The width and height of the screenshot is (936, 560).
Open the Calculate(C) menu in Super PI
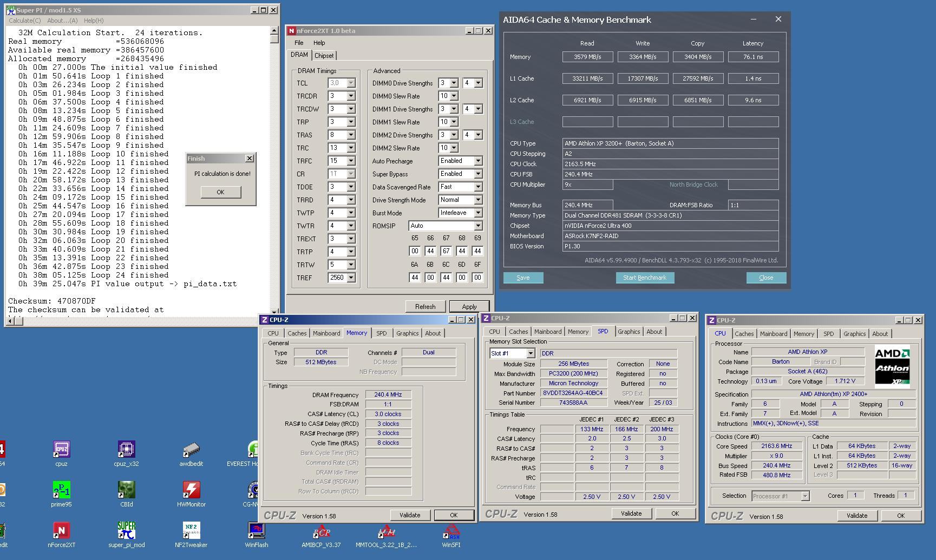pyautogui.click(x=24, y=21)
